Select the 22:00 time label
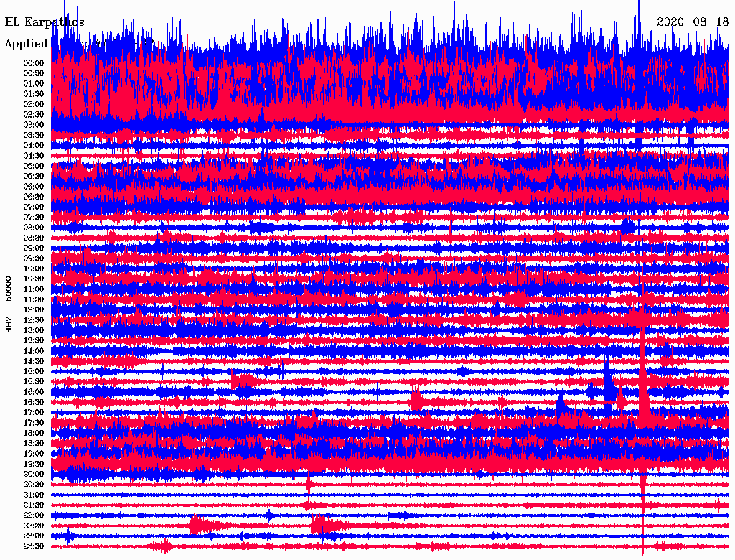The image size is (735, 560). (34, 515)
